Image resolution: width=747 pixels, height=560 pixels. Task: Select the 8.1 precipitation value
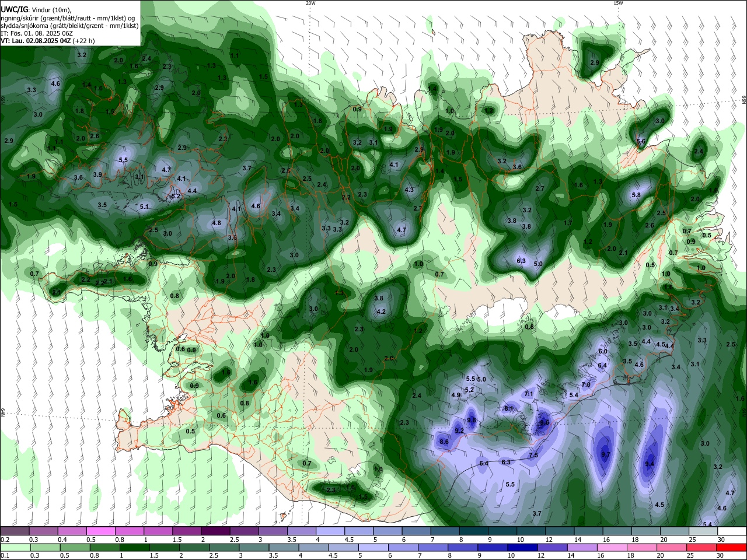coord(508,408)
